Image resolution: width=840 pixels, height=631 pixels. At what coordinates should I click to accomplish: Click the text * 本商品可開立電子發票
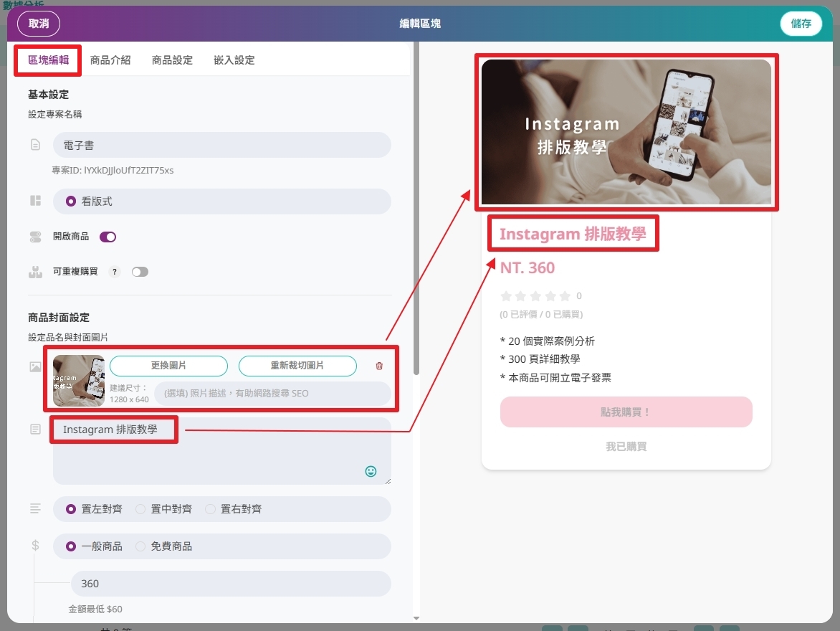555,378
